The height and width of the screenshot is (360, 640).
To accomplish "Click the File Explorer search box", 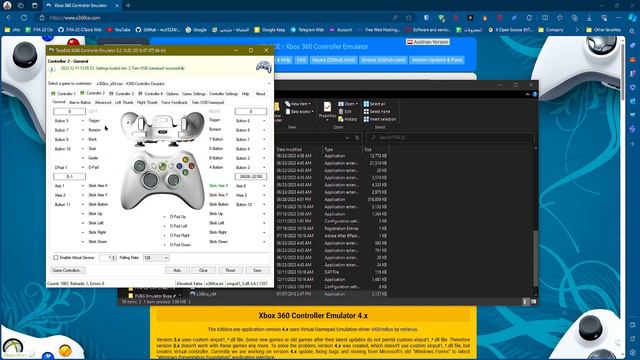I will 450,138.
